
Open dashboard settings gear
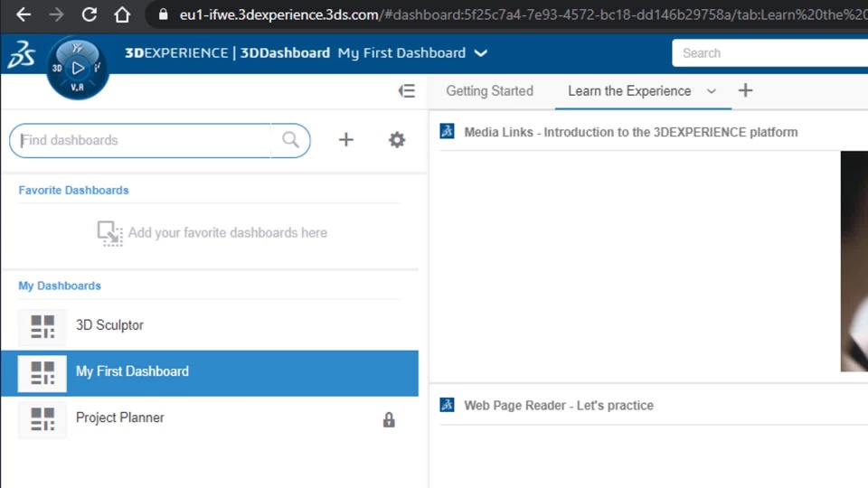click(x=397, y=140)
